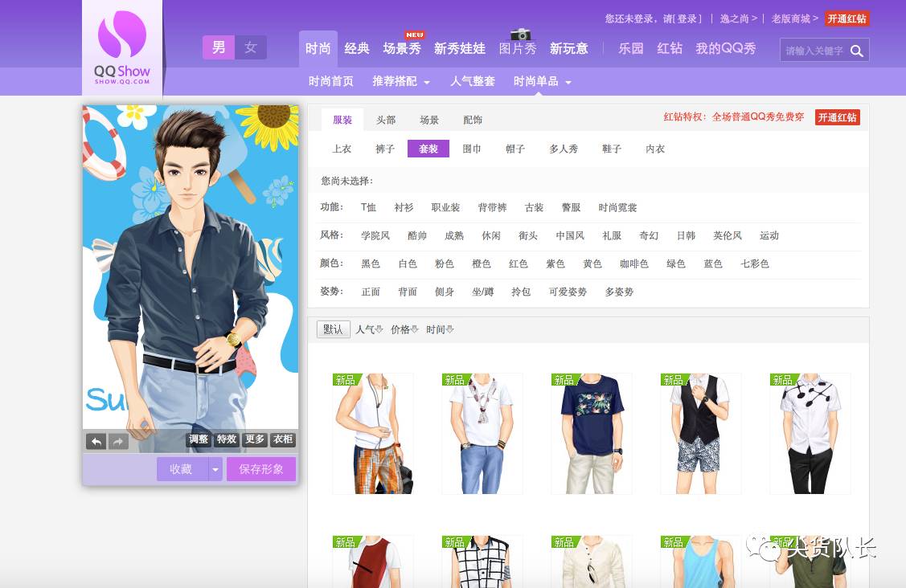Undo last change with back arrow icon

(x=96, y=442)
